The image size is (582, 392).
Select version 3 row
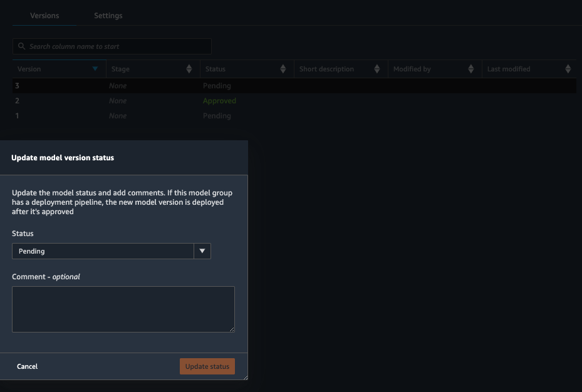[294, 86]
